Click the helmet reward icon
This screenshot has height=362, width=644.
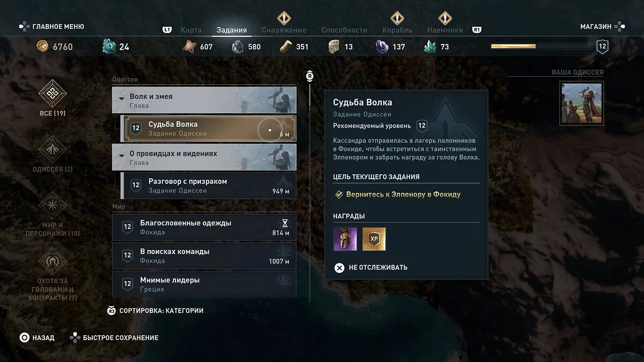coord(345,239)
